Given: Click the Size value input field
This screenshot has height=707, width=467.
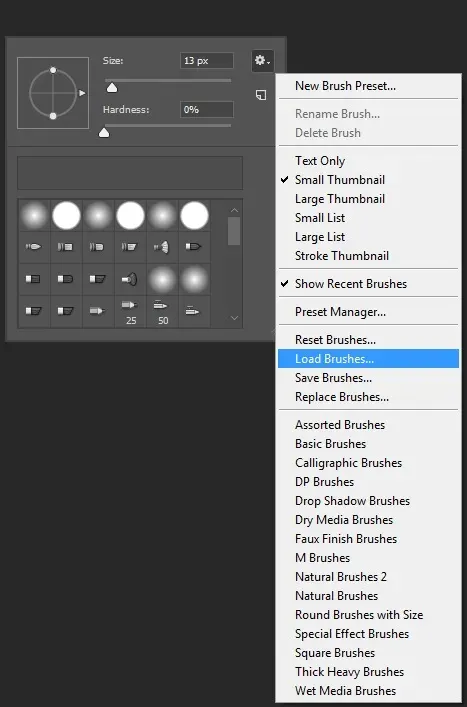Looking at the screenshot, I should pyautogui.click(x=207, y=60).
